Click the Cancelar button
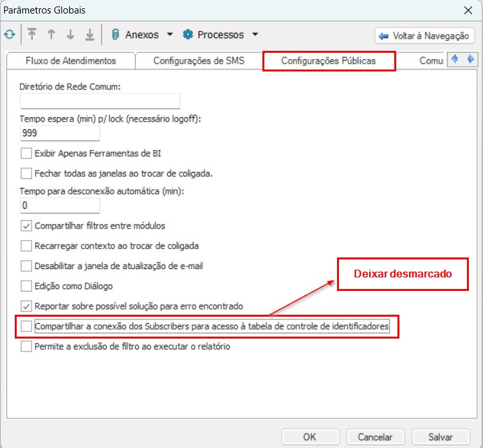The image size is (483, 448). (x=375, y=437)
